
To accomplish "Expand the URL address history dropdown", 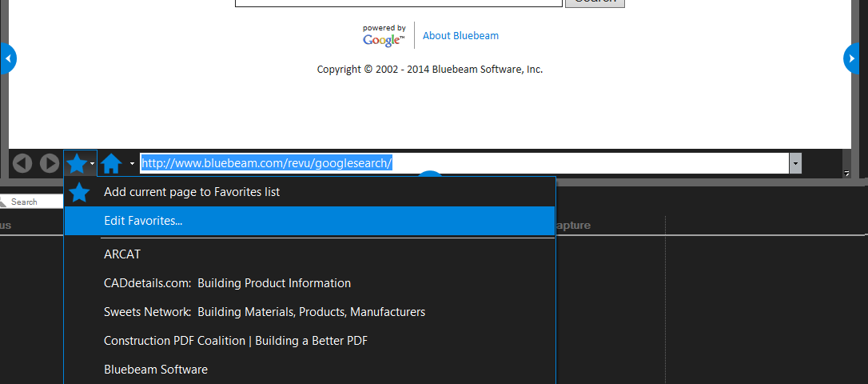I will click(x=795, y=163).
